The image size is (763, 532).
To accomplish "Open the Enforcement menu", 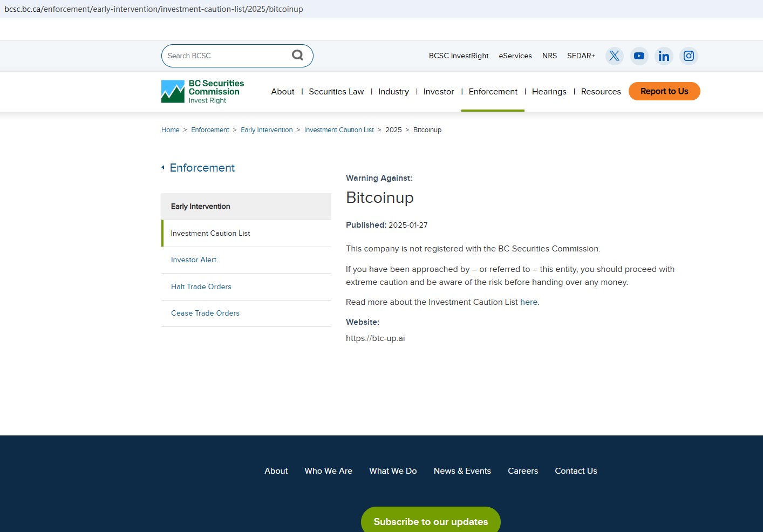I will [x=493, y=92].
